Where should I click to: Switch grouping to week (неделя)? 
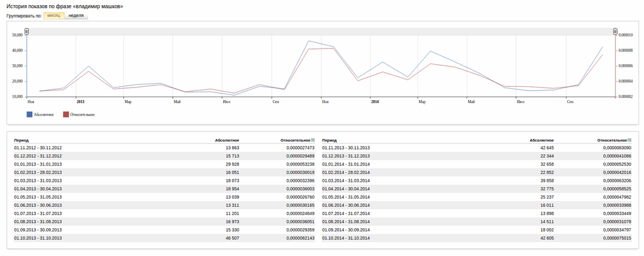[76, 16]
